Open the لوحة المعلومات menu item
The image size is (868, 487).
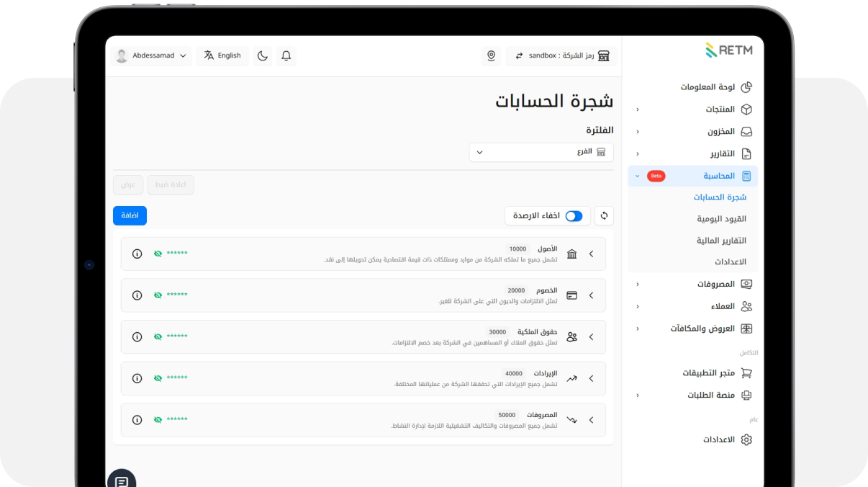(x=707, y=87)
